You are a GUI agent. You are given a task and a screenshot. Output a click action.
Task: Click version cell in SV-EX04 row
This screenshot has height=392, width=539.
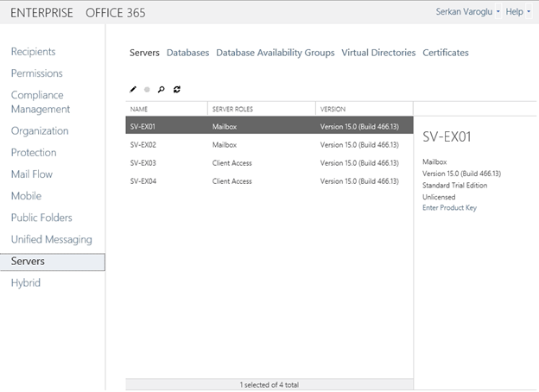(359, 181)
